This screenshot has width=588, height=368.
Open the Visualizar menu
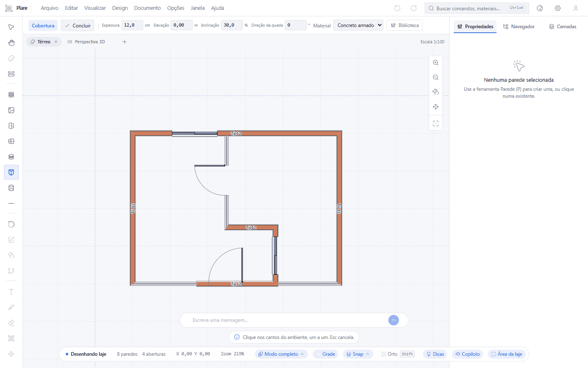tap(95, 8)
